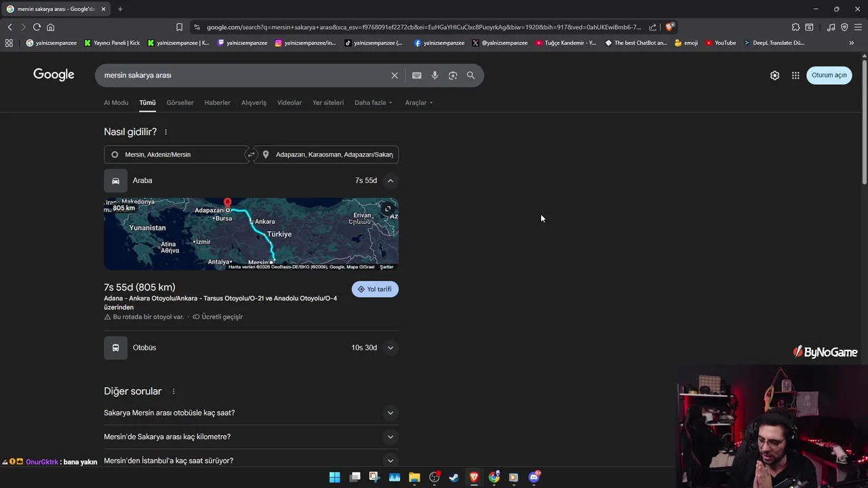Open the browser extensions puzzle icon
Screen dimensions: 868x488
[x=795, y=27]
